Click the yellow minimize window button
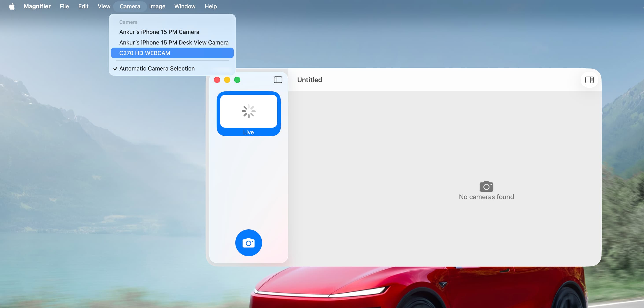Viewport: 644px width, 308px height. (x=227, y=80)
